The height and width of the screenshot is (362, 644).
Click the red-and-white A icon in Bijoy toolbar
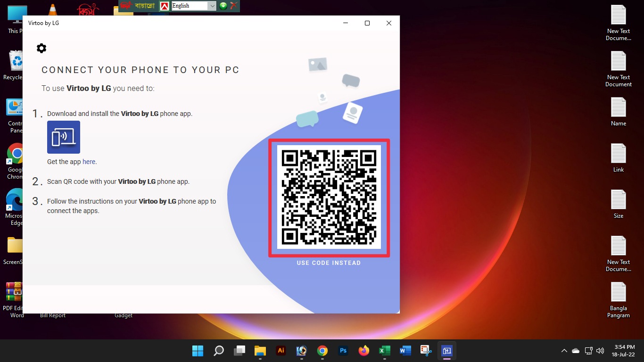coord(165,6)
